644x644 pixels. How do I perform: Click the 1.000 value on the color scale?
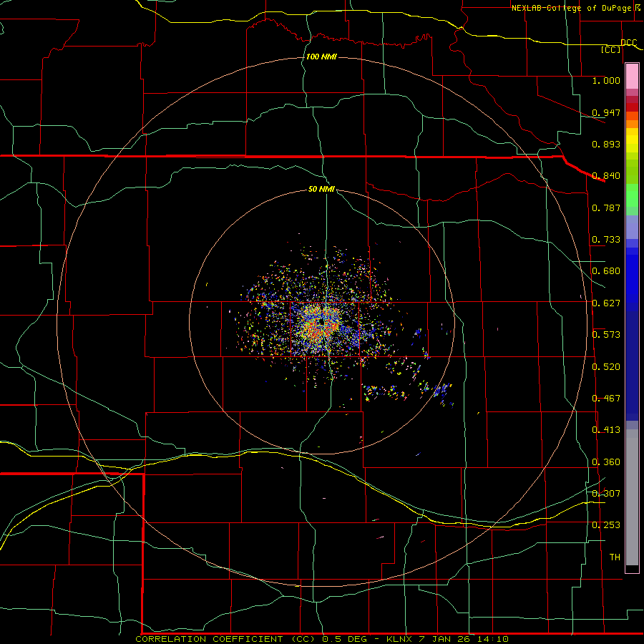606,80
